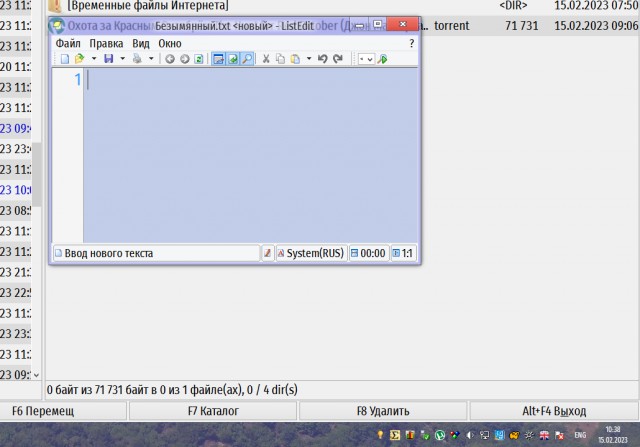Screen dimensions: 640x447
Task: Redo the last undone action
Action: click(337, 59)
